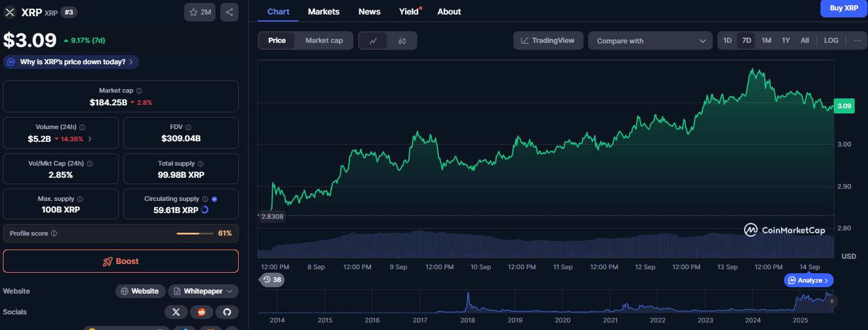Click the XRP logo icon
Screen dimensions: 868x330
point(9,12)
